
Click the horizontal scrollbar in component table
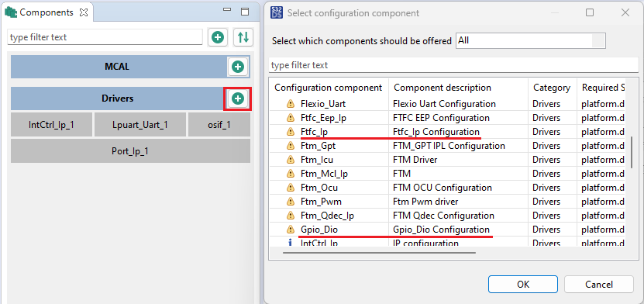pyautogui.click(x=379, y=252)
